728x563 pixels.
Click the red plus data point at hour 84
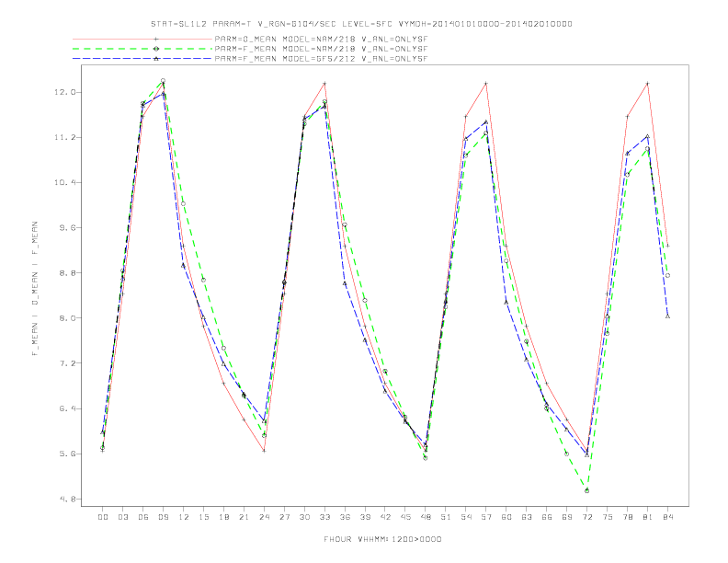click(x=667, y=246)
